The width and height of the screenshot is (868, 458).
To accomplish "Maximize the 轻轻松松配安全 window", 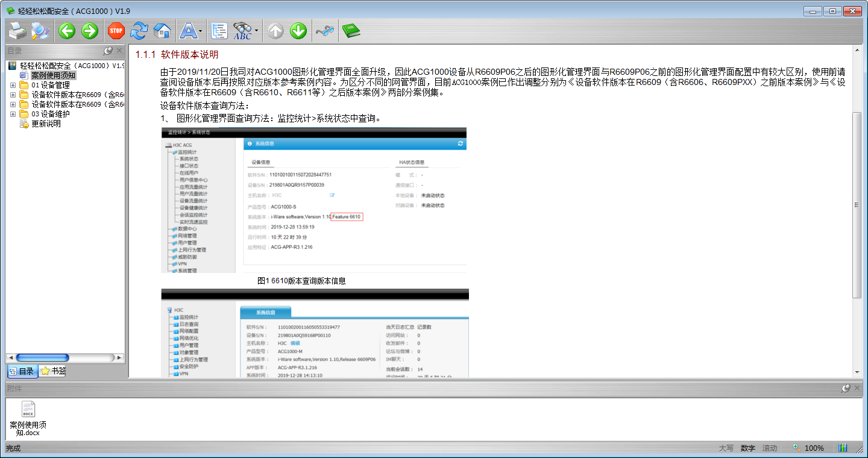I will [x=832, y=11].
